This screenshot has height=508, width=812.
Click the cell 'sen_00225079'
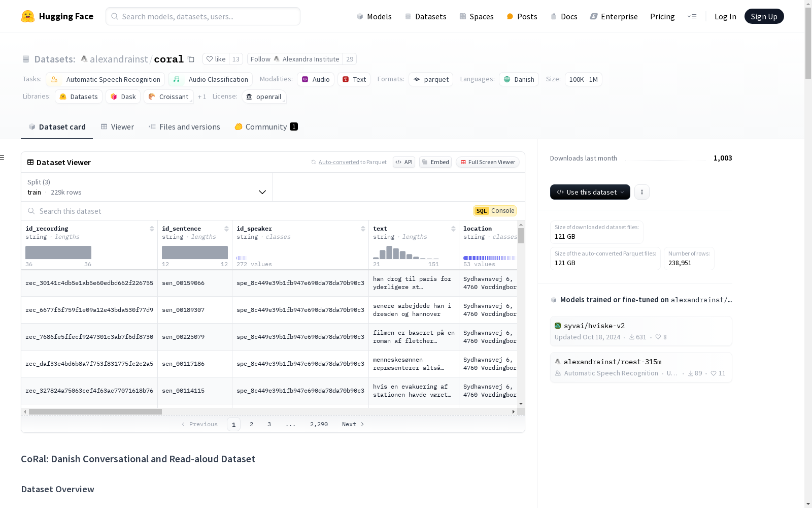click(x=183, y=337)
